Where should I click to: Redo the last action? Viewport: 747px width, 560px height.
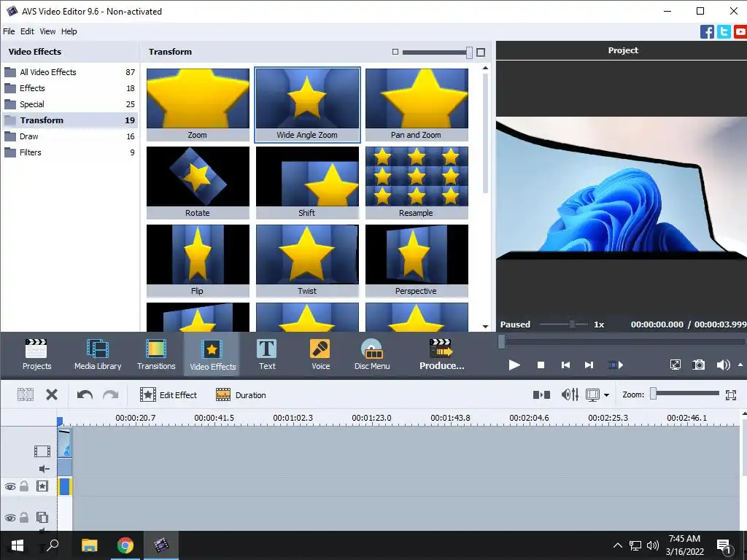click(111, 394)
